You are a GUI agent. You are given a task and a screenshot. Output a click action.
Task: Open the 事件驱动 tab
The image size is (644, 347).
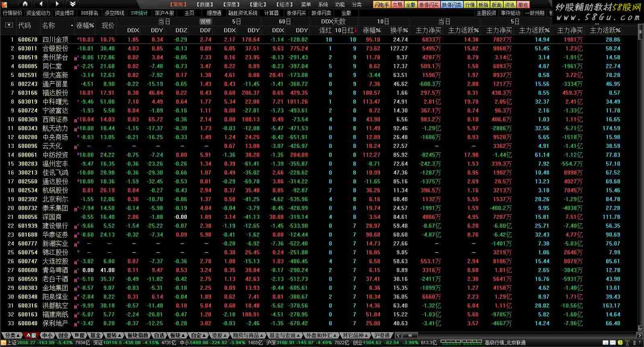[510, 13]
